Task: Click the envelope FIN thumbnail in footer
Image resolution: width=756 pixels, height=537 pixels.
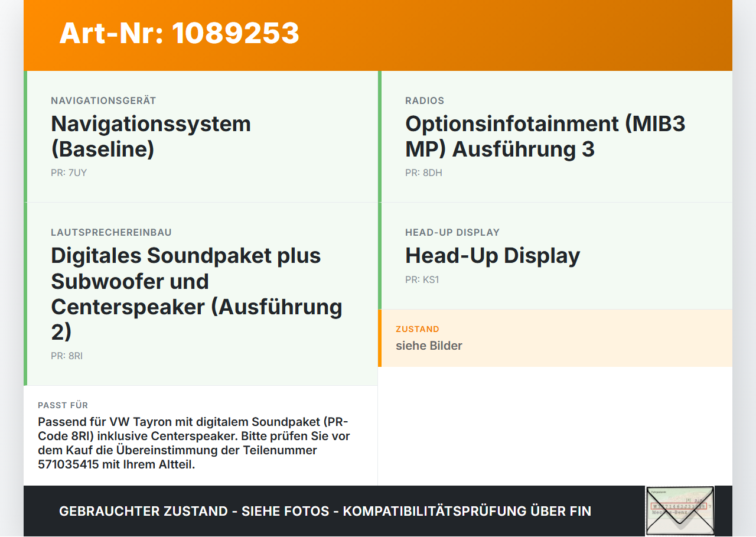Action: [x=680, y=511]
